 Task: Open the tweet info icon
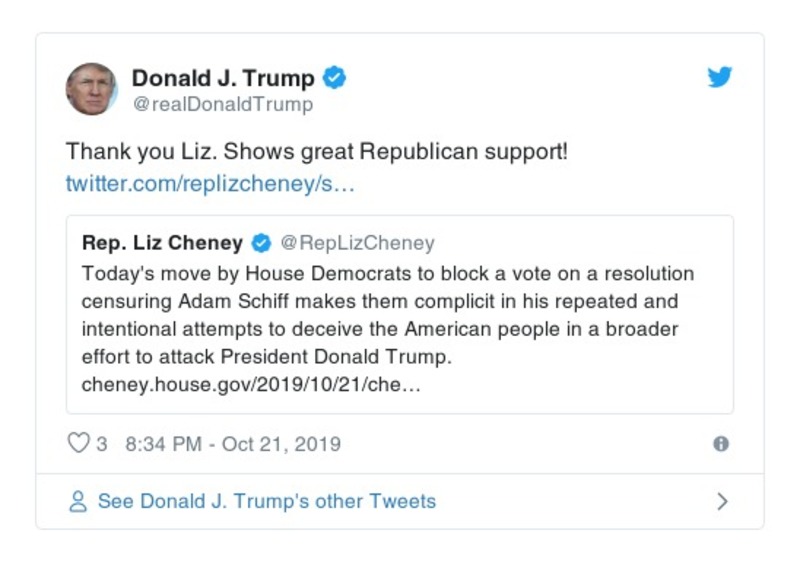721,444
